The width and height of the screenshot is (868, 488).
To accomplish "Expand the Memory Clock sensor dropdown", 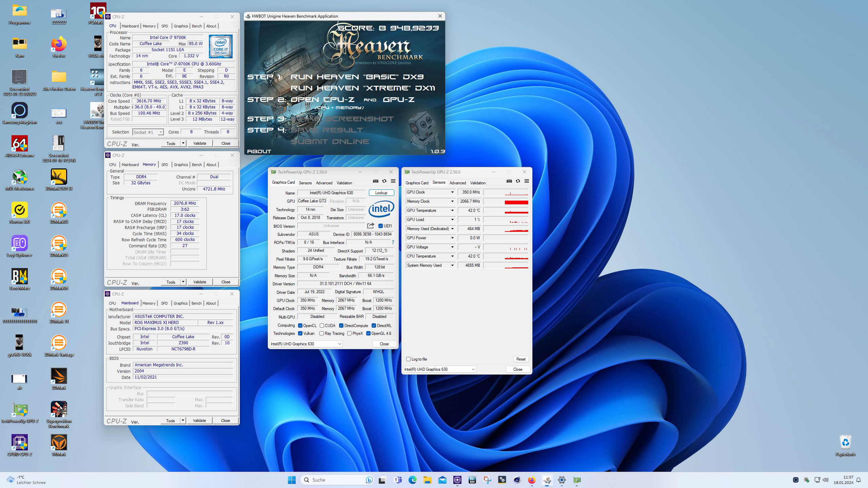I will coord(452,201).
